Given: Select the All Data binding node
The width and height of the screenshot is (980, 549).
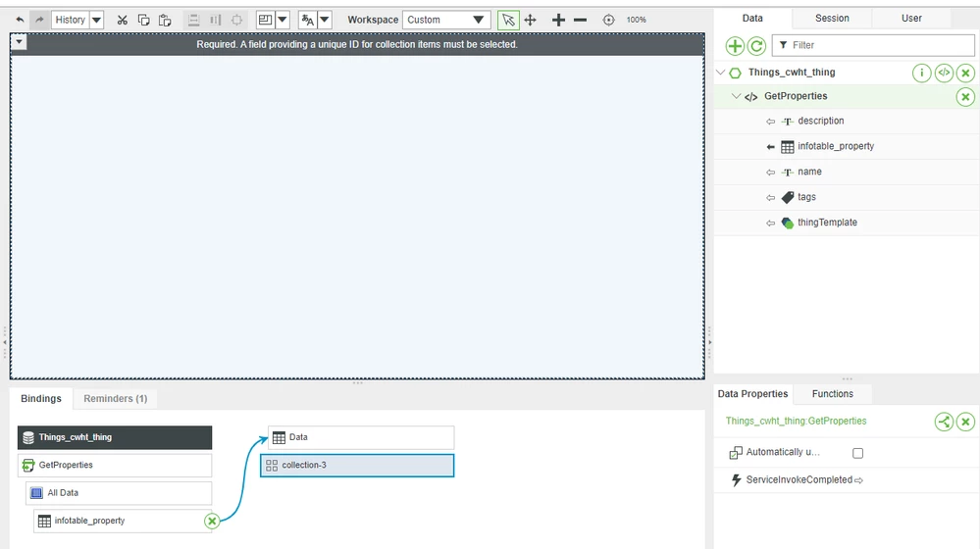Looking at the screenshot, I should point(119,493).
